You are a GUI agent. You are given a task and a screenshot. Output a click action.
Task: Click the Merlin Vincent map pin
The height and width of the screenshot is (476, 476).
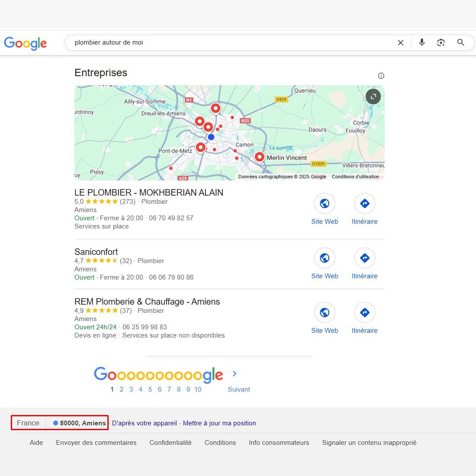(260, 157)
